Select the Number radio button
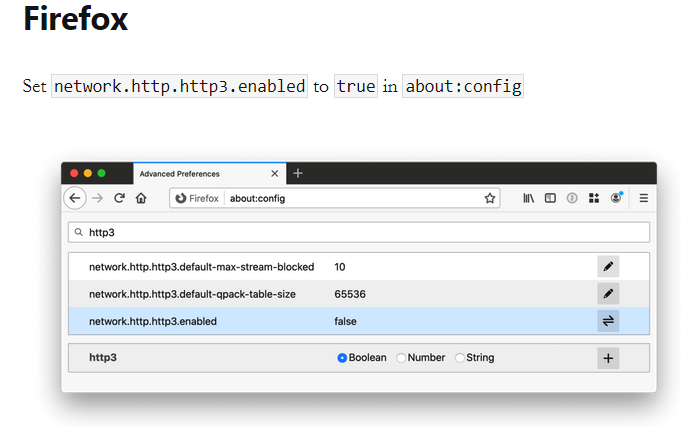 coord(401,357)
